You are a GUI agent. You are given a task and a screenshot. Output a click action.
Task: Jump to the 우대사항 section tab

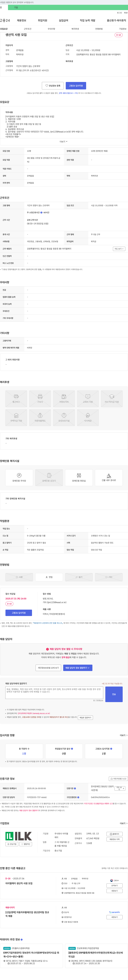point(51,29)
